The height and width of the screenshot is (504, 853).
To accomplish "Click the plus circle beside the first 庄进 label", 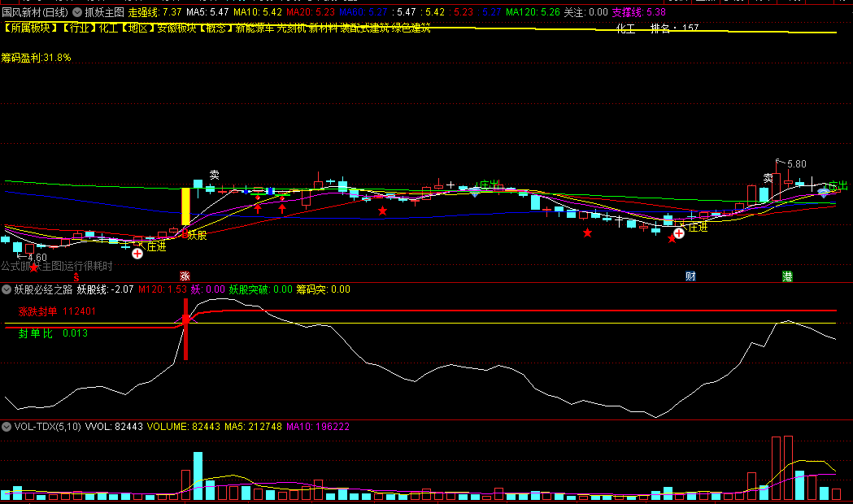I will (x=137, y=254).
